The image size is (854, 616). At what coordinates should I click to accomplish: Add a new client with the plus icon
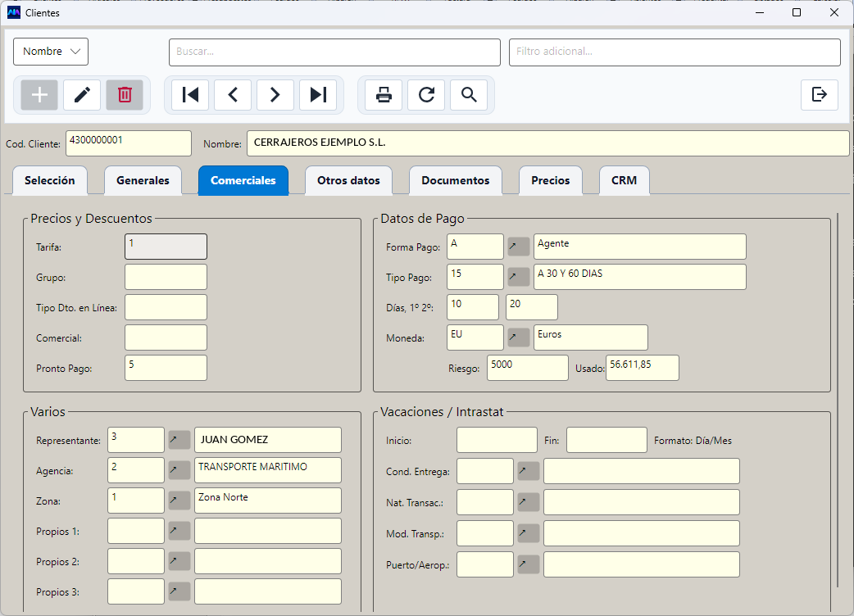point(39,95)
